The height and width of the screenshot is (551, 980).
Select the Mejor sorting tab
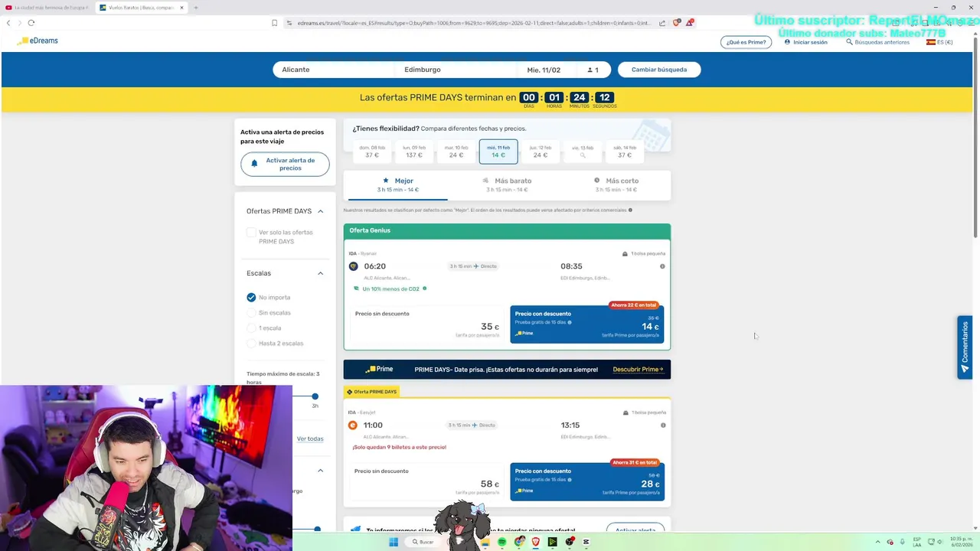[x=397, y=185]
